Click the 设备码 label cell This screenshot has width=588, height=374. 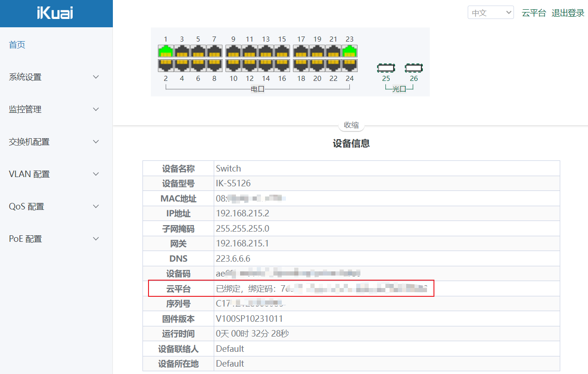tap(179, 274)
